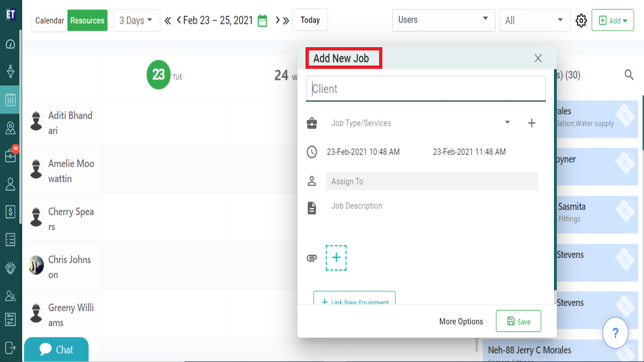This screenshot has height=362, width=644.
Task: Click Link New Equipment button
Action: [355, 298]
